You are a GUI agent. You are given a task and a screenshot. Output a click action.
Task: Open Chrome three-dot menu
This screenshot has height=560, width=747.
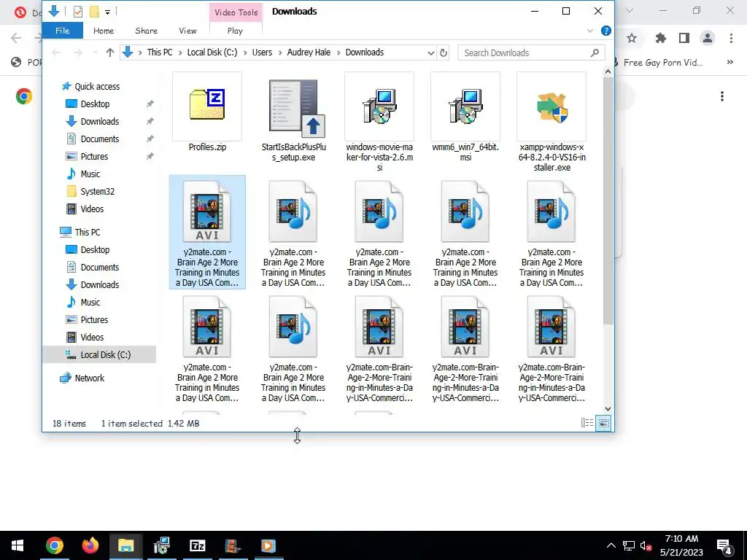click(731, 38)
